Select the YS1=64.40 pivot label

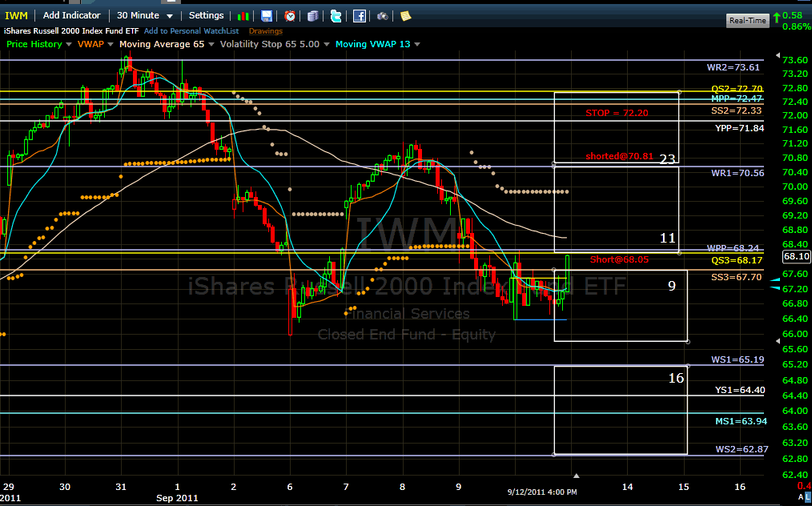740,390
